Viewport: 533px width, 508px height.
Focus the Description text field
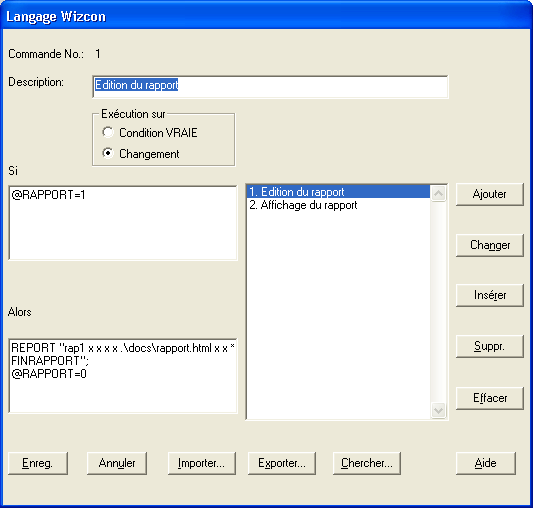pos(270,87)
